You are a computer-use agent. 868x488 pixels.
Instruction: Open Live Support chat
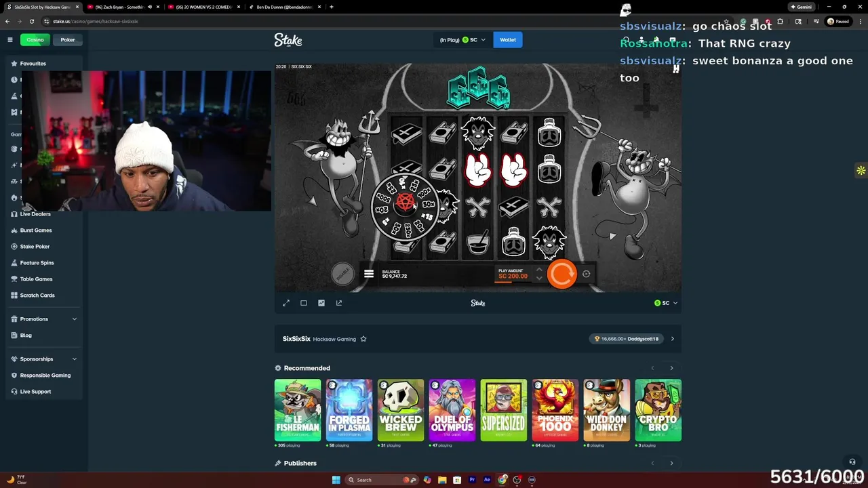tap(35, 392)
